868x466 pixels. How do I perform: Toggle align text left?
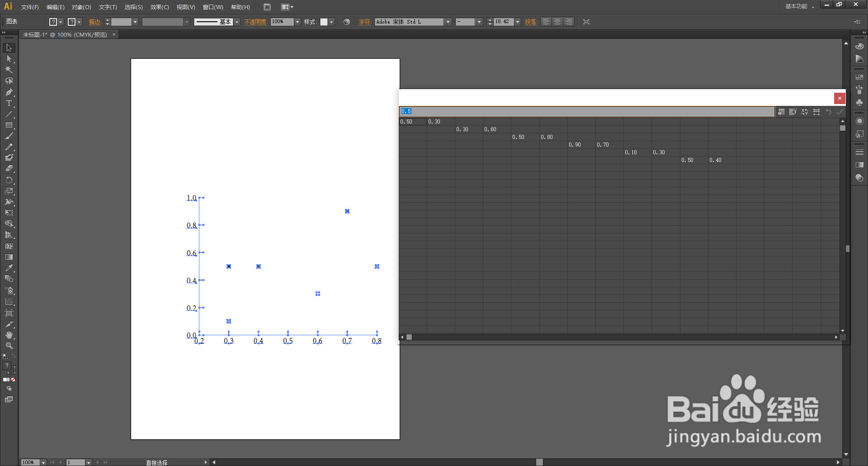[x=546, y=22]
